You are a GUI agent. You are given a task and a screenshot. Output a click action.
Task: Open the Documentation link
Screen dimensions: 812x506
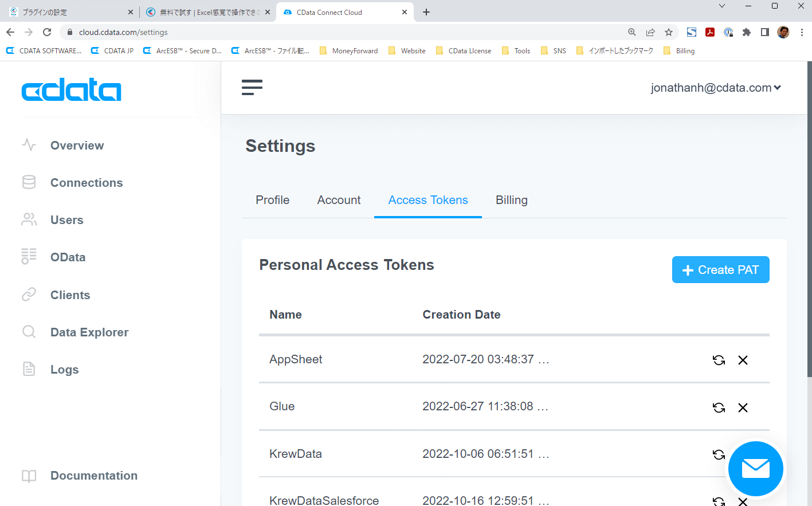[93, 476]
